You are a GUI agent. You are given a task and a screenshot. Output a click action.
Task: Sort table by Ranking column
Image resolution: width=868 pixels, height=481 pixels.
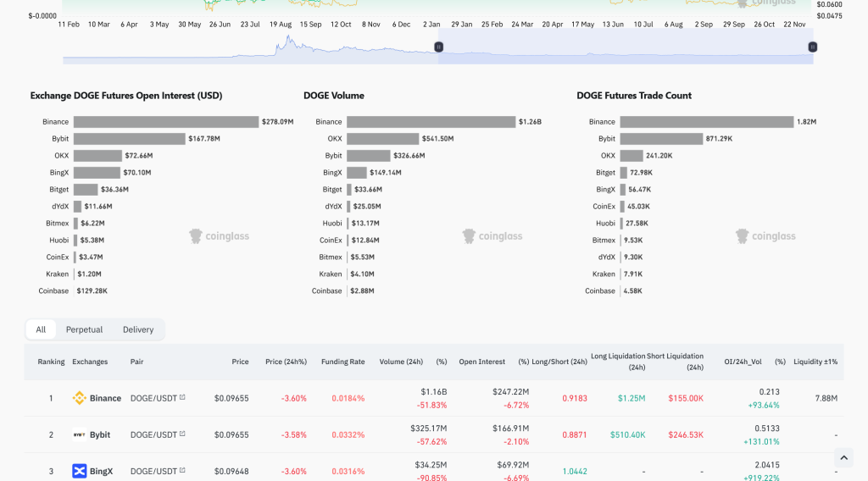[51, 362]
